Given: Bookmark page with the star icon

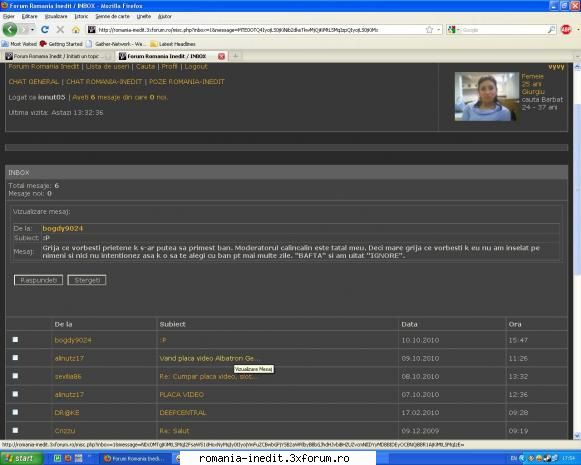Looking at the screenshot, I should pos(429,30).
